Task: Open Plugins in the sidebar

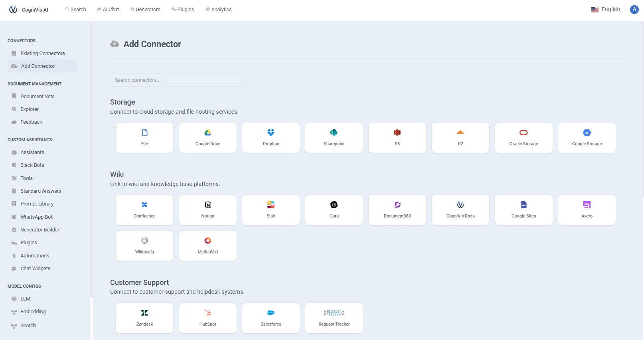Action: (42, 242)
